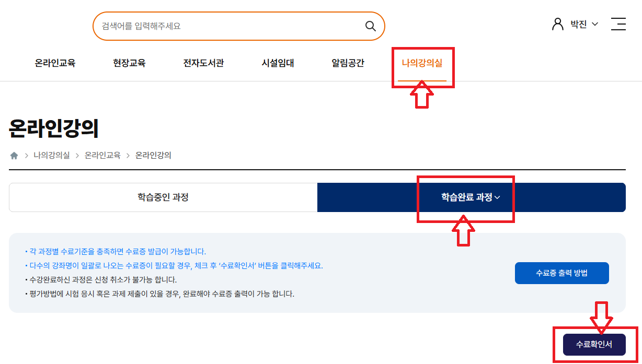The width and height of the screenshot is (642, 364).
Task: Expand the 박진 account dropdown chevron
Action: point(595,24)
